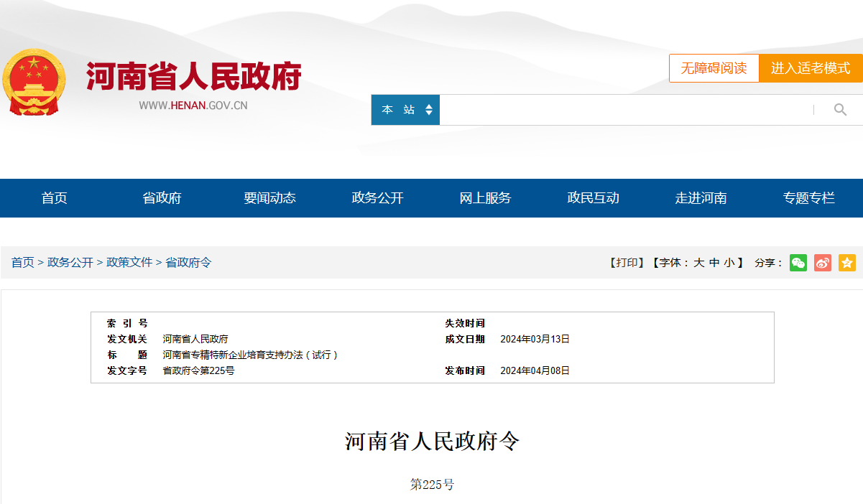Viewport: 863px width, 504px height.
Task: Open the 政民互动 menu item
Action: click(593, 198)
